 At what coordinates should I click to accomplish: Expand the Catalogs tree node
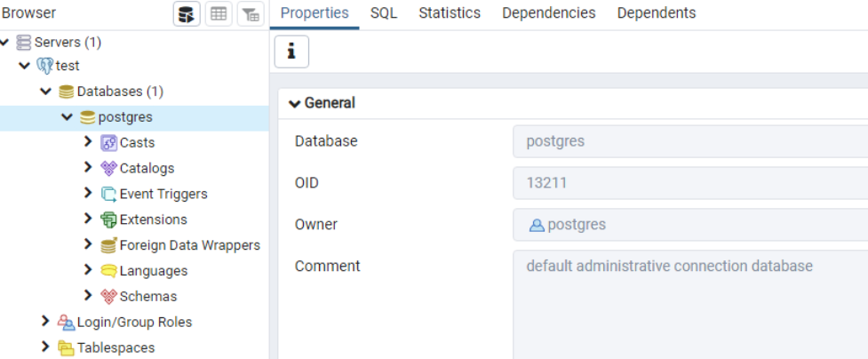pyautogui.click(x=88, y=167)
